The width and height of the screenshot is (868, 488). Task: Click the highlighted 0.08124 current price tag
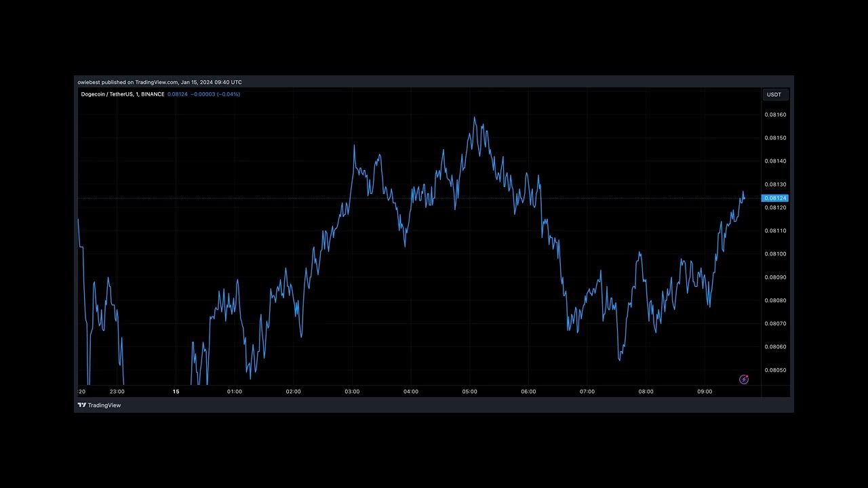click(775, 198)
